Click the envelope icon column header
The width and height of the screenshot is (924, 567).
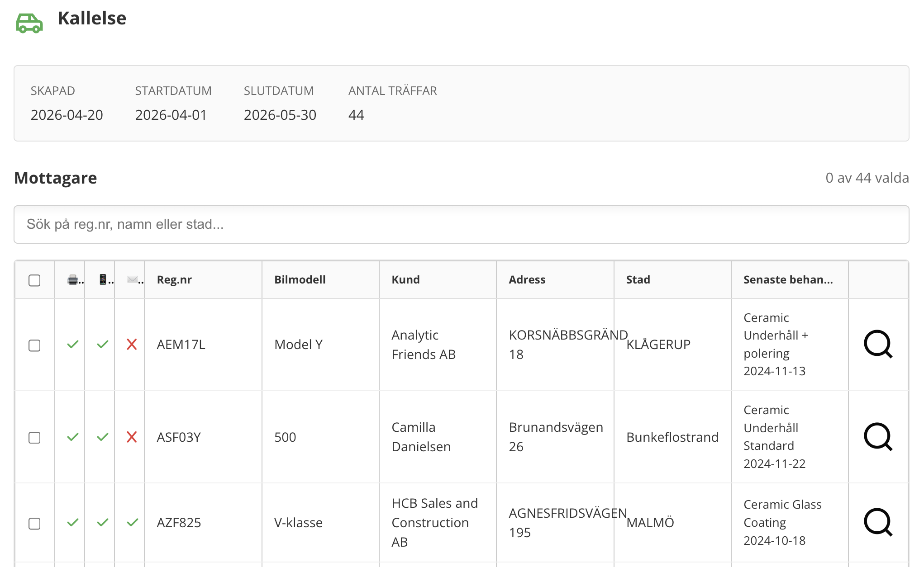click(132, 280)
